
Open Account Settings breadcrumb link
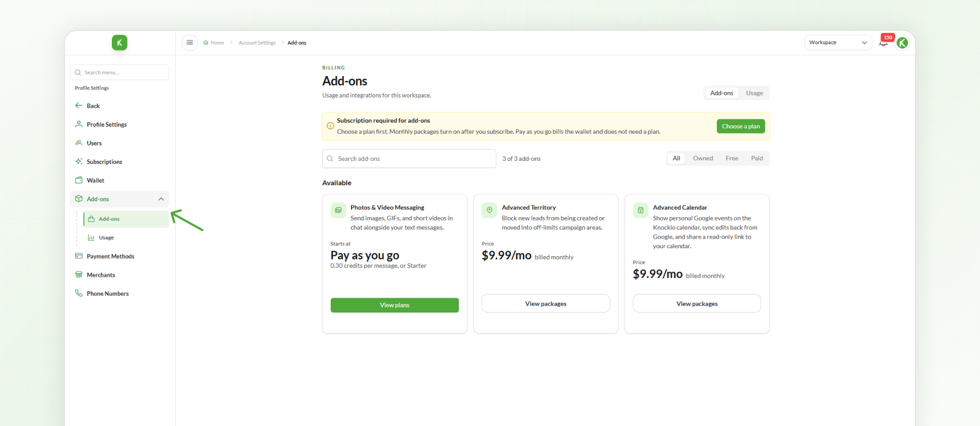pos(257,43)
